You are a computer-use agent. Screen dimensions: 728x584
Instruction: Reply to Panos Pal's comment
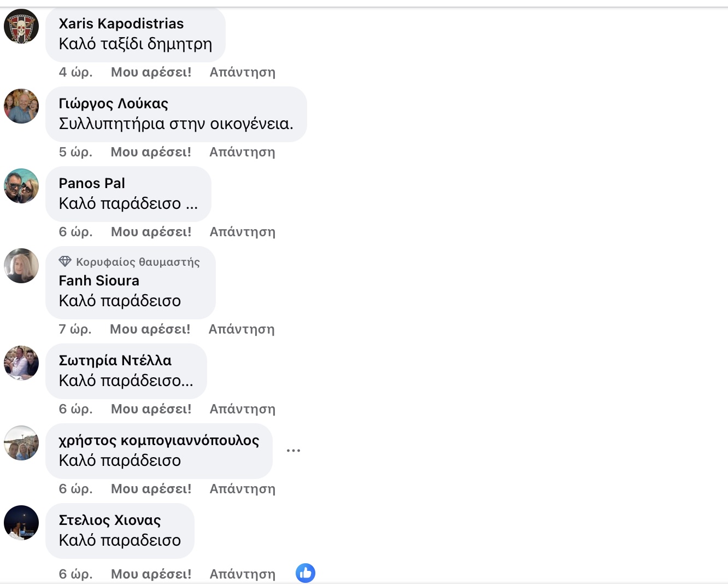point(242,232)
